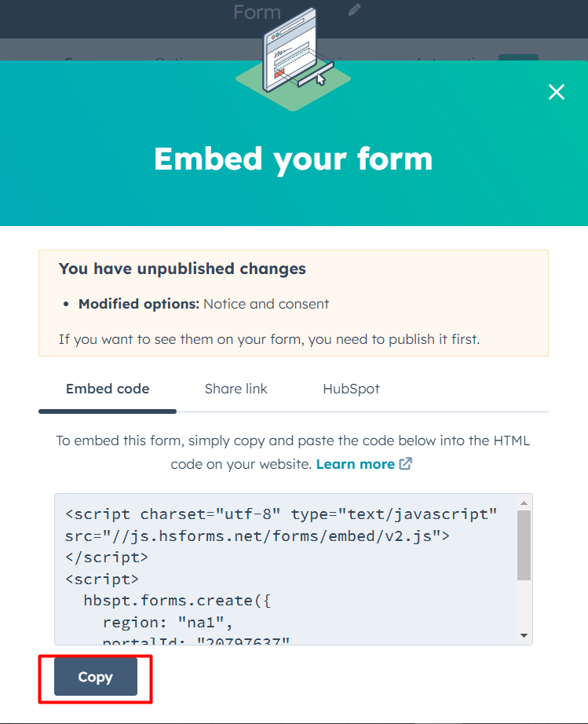Click the external link icon after Learn more
This screenshot has width=588, height=724.
click(x=406, y=464)
